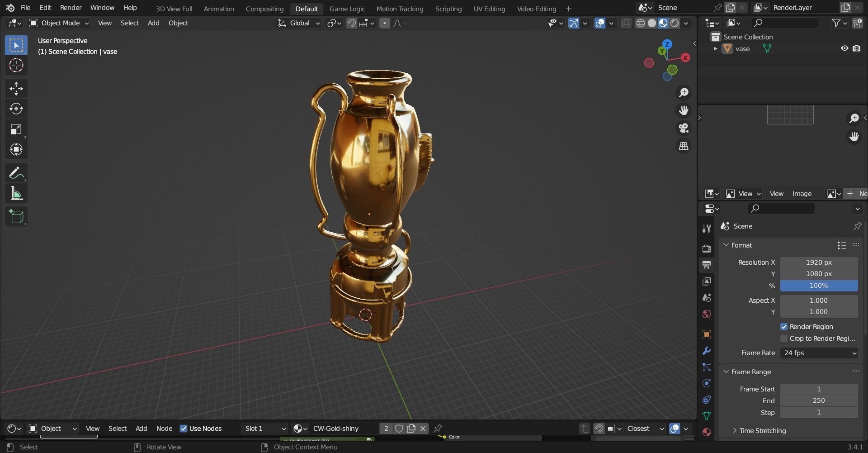This screenshot has height=453, width=868.
Task: Click the viewport pan hand icon
Action: [x=684, y=110]
